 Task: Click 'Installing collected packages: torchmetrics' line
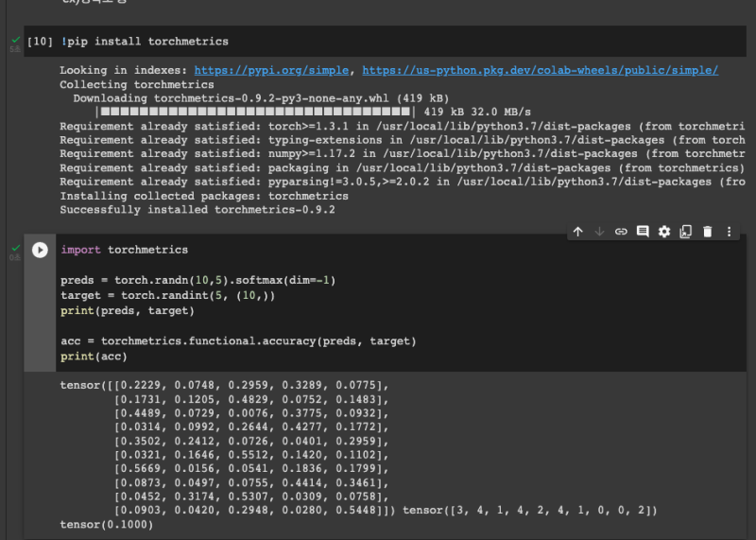pyautogui.click(x=204, y=196)
